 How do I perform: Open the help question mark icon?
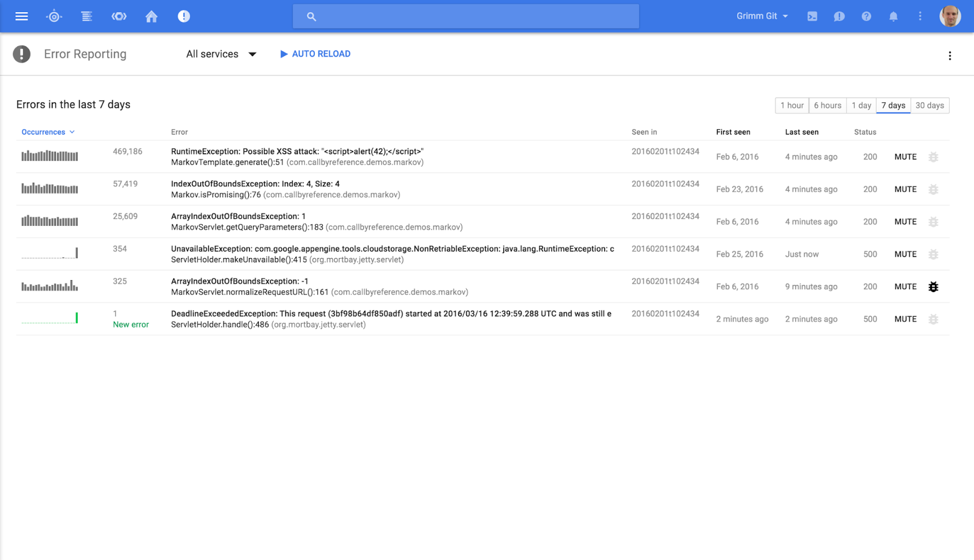click(x=866, y=16)
